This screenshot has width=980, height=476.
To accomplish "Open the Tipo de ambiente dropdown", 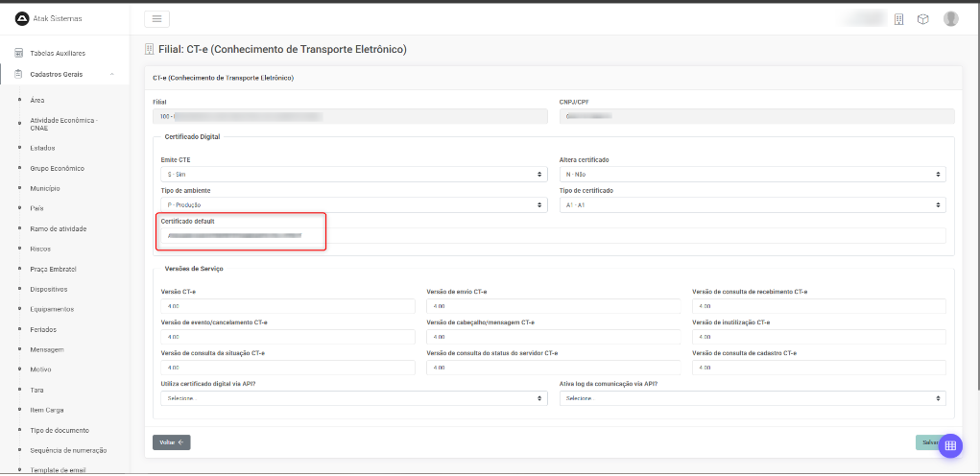I will point(354,205).
